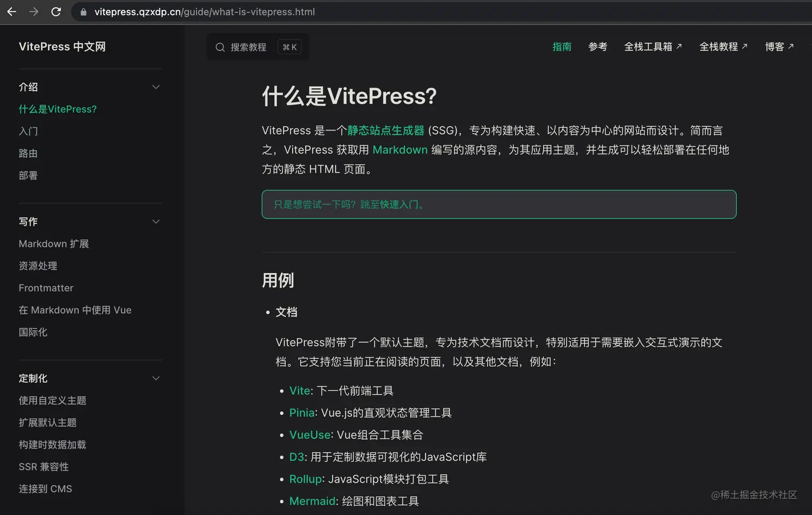Reload the page with the refresh icon
The width and height of the screenshot is (812, 515).
pyautogui.click(x=56, y=12)
